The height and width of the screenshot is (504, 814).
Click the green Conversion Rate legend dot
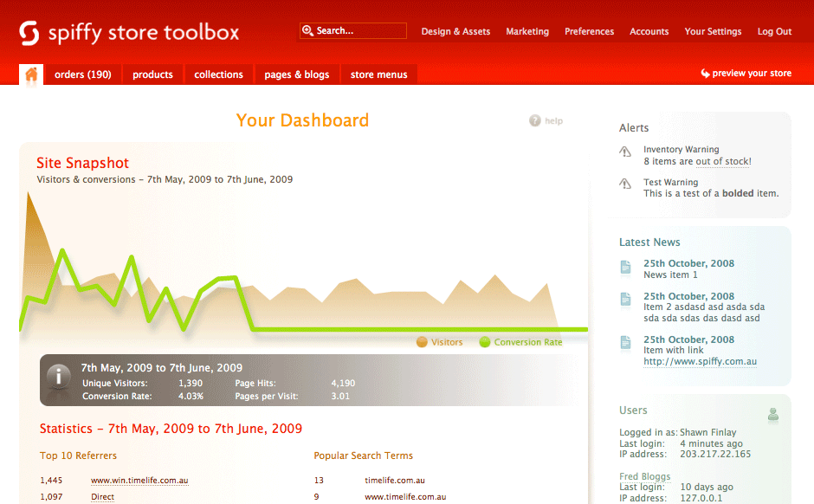(x=484, y=342)
